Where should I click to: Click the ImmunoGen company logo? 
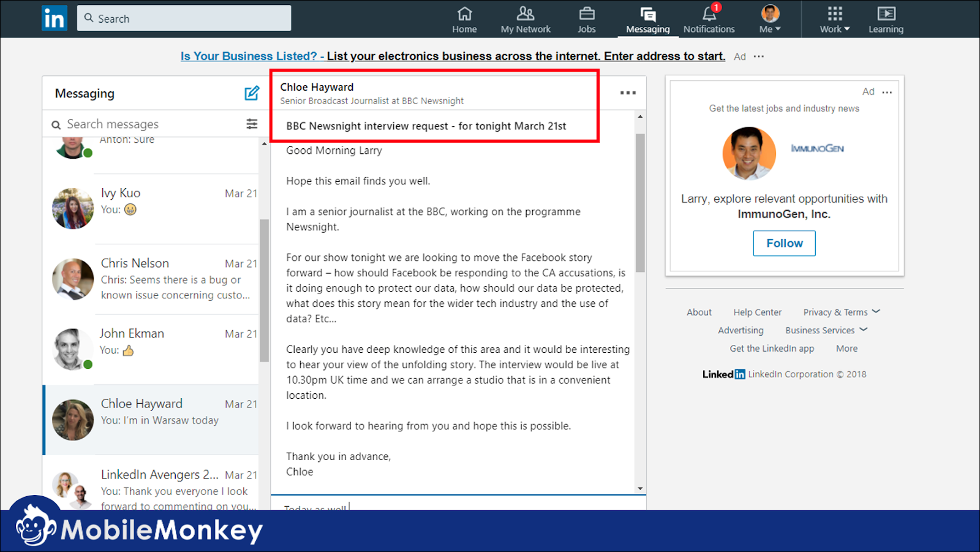(x=817, y=148)
